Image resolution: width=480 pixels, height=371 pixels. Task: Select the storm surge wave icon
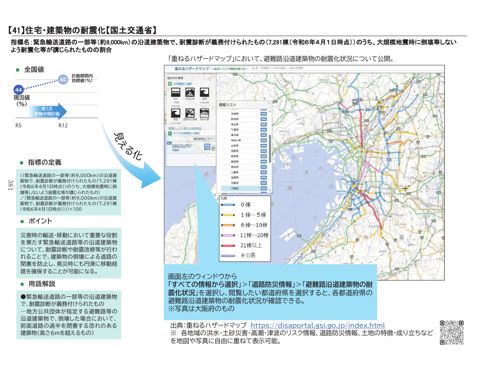click(x=204, y=93)
